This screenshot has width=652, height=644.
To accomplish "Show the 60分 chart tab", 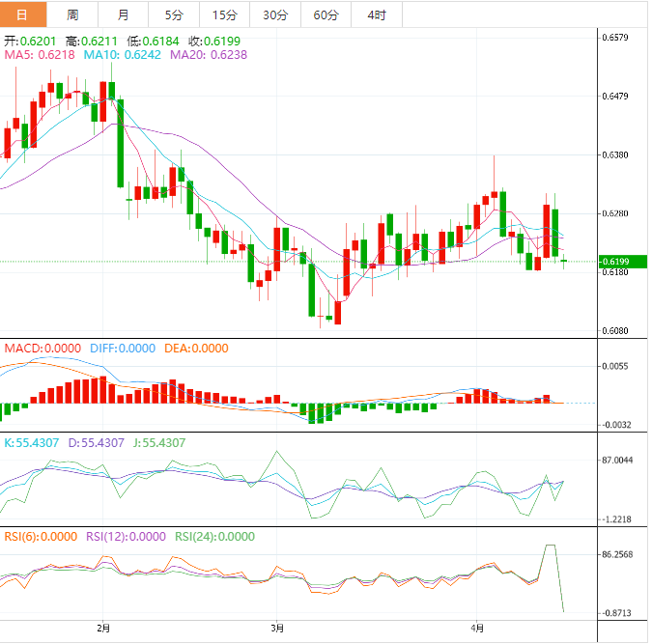I will coord(326,14).
